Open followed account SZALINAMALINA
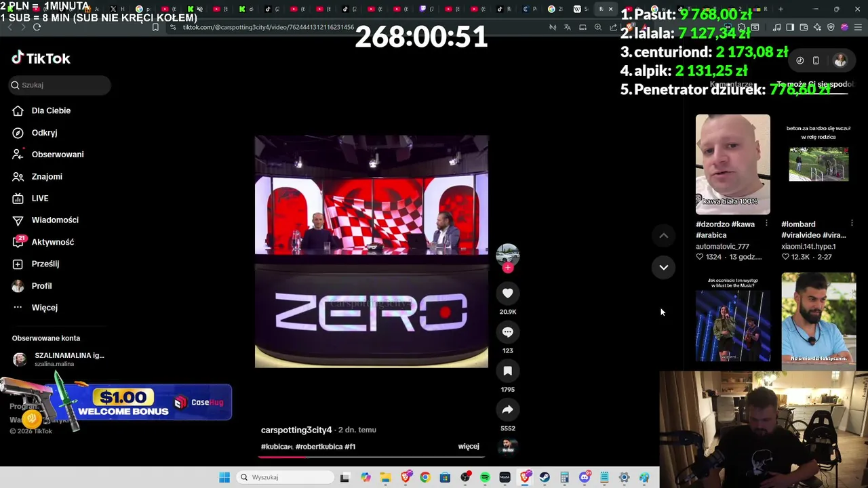Viewport: 868px width, 488px height. (60, 359)
